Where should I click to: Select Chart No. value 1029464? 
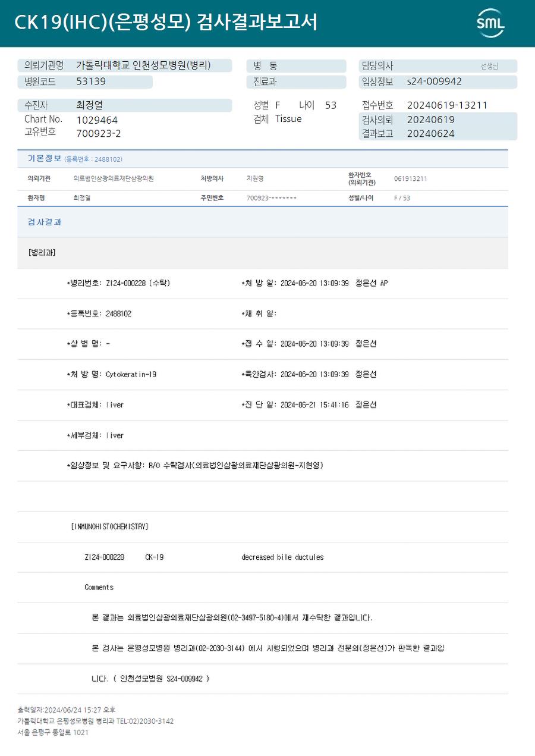(x=97, y=120)
